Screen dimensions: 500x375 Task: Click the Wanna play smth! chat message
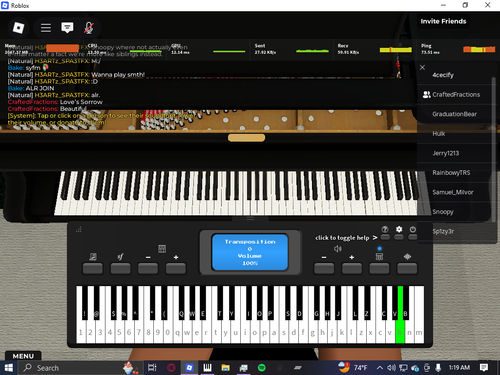(76, 75)
